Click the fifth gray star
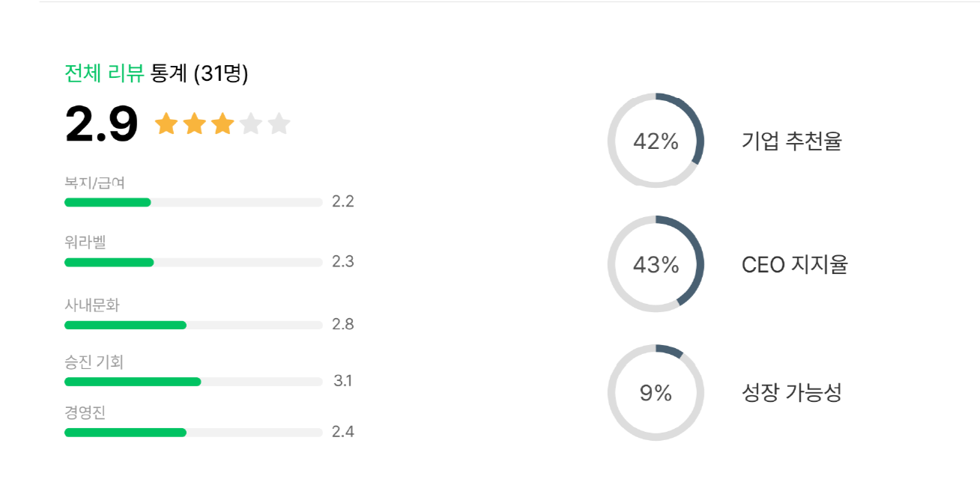 279,124
